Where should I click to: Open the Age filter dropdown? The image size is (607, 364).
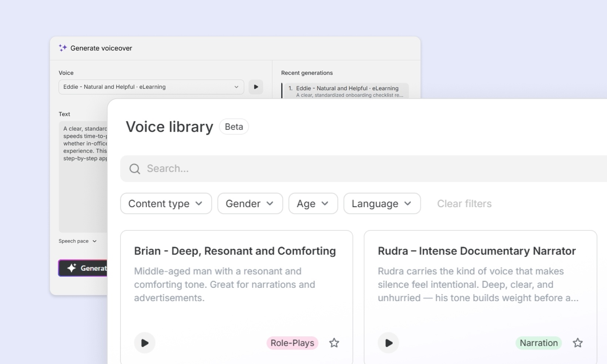313,203
